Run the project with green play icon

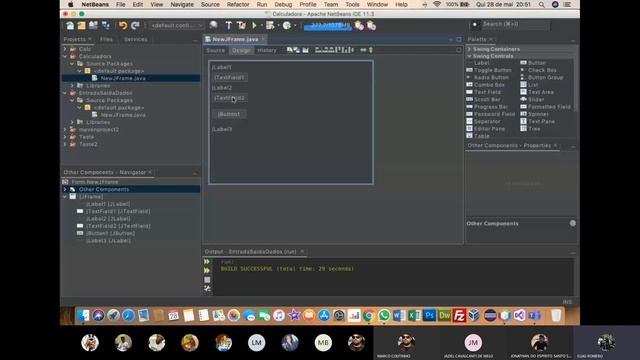click(254, 26)
